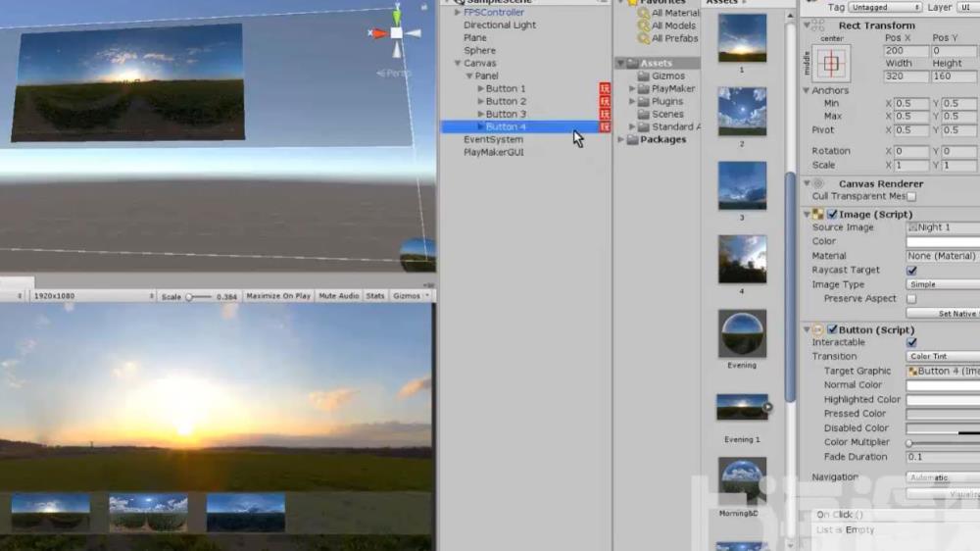Click the PlayMaker icon beside Button 4
This screenshot has height=551, width=980.
(605, 126)
